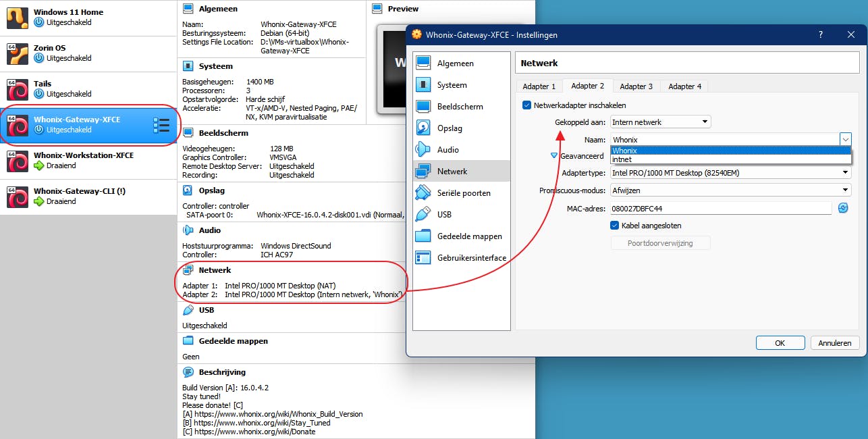Click the Gedeelde mappen folder icon in details

click(x=188, y=341)
